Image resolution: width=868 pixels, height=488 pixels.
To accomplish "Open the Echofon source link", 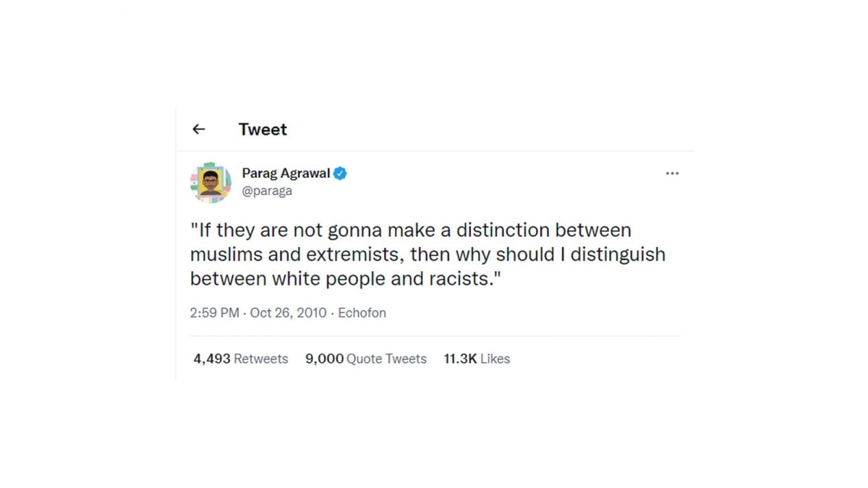I will click(362, 313).
